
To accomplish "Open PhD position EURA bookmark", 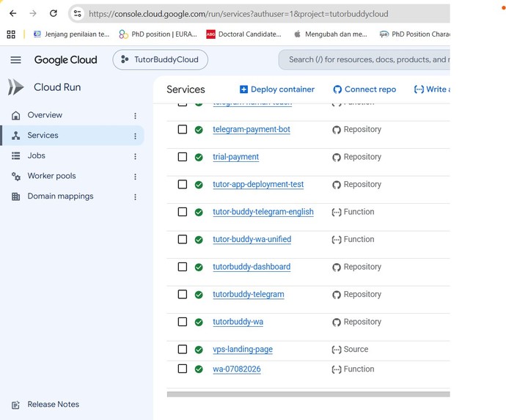I will pos(158,34).
